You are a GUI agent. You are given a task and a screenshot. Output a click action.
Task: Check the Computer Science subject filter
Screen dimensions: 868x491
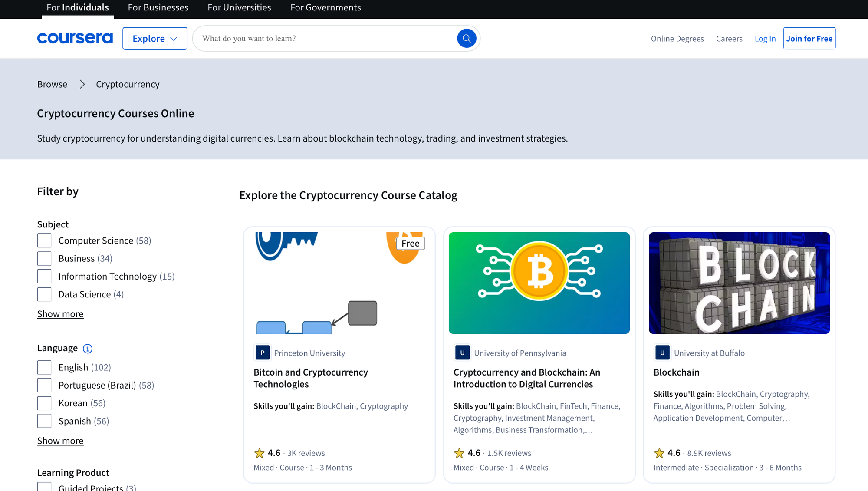click(44, 241)
